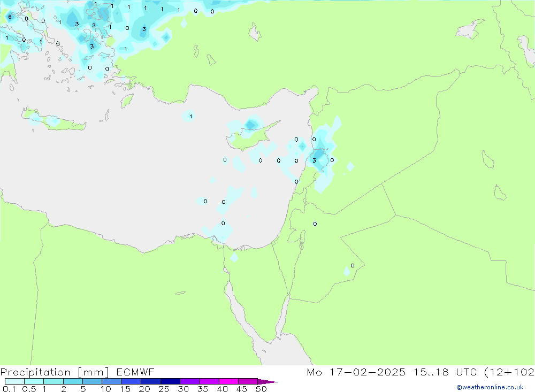Click the "(12+102" forecast offset text

(x=509, y=372)
